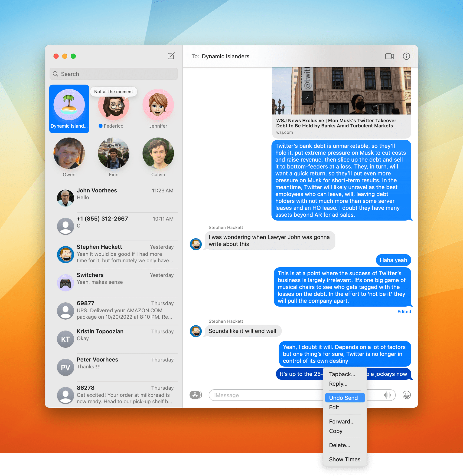Click 'Forward...' in context menu
This screenshot has height=476, width=463.
342,422
